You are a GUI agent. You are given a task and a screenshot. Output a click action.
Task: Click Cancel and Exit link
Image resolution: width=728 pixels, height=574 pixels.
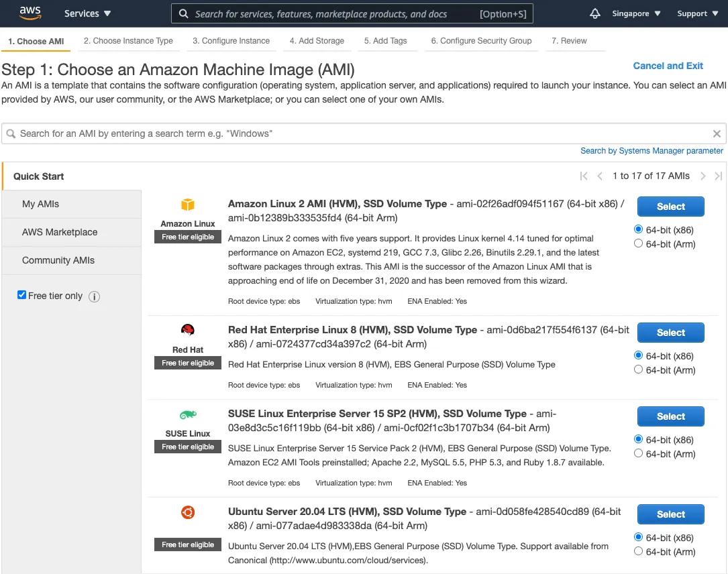tap(668, 66)
